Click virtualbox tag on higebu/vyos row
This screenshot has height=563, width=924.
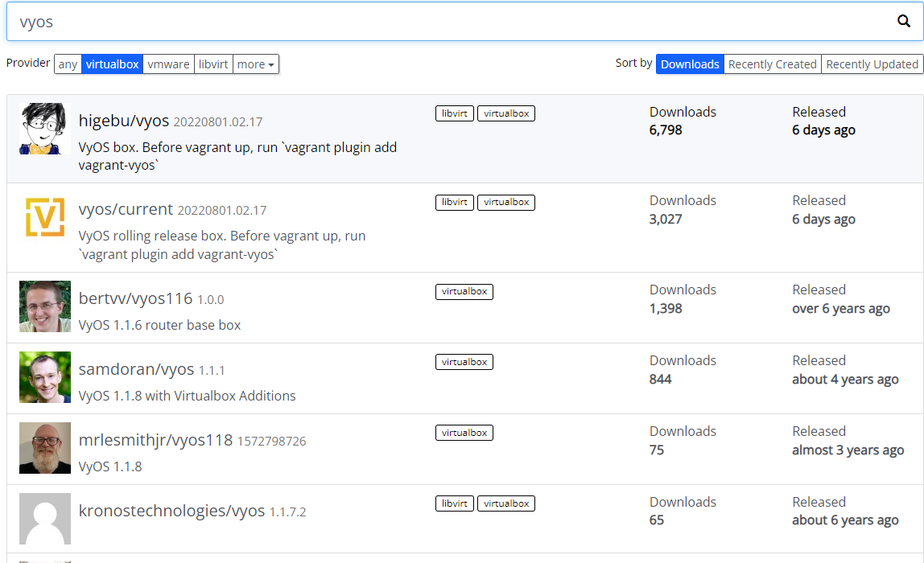[506, 113]
